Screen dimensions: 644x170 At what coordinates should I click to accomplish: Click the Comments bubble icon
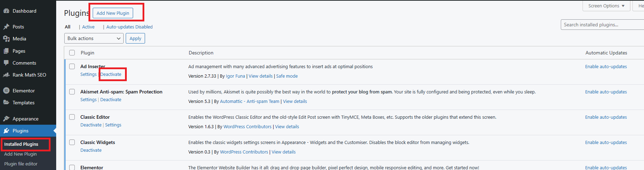coord(6,63)
